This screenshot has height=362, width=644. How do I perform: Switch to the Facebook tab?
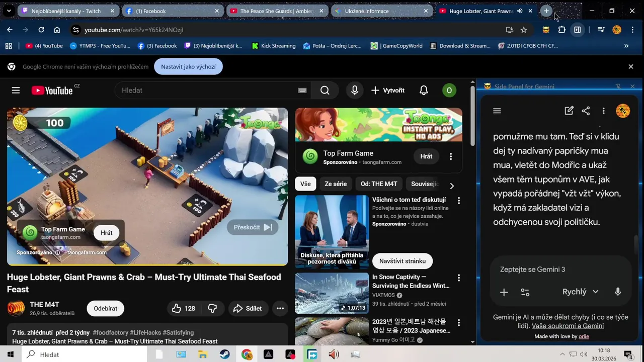coord(172,11)
